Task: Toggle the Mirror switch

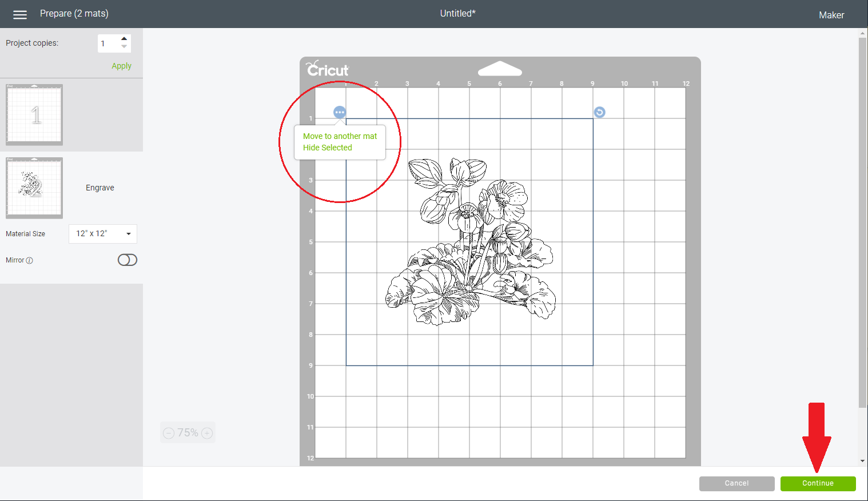Action: [127, 260]
